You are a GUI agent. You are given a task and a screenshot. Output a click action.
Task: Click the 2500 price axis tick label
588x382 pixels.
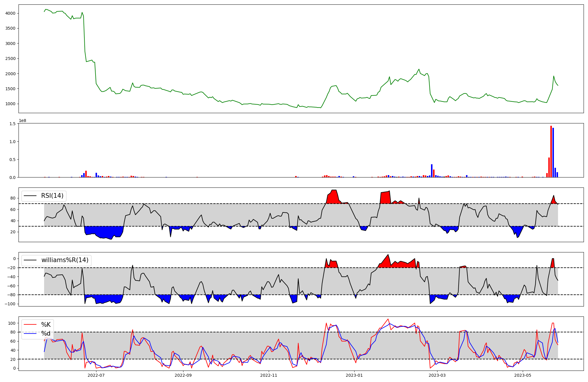coord(10,58)
